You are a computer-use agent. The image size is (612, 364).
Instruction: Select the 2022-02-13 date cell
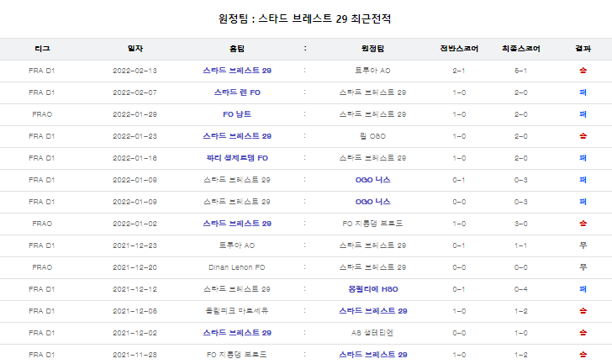tap(135, 71)
